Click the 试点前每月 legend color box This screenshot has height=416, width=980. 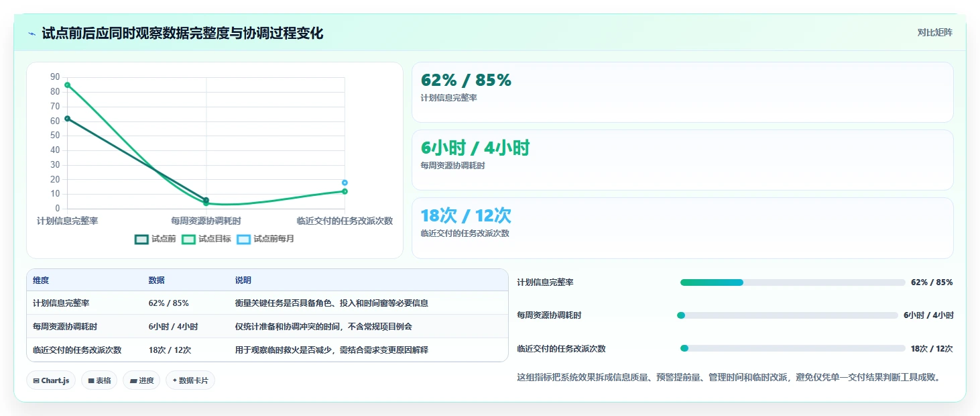tap(243, 239)
